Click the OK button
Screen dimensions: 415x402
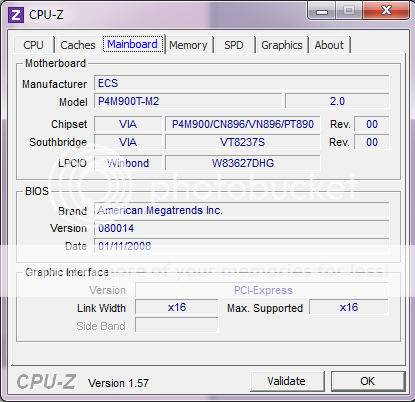coord(368,381)
